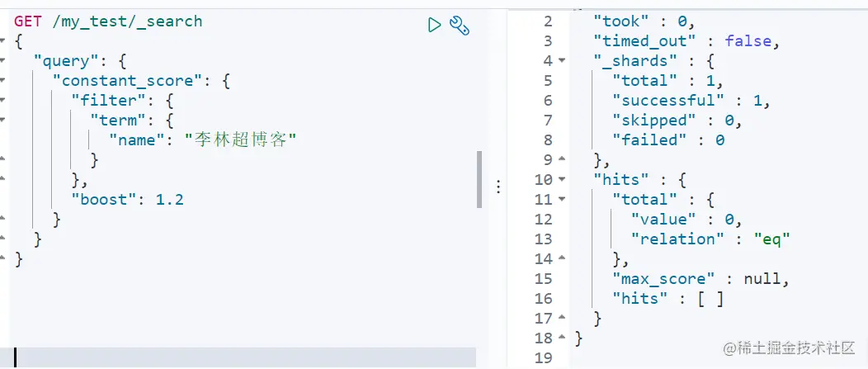Click the "failed" key in response
The height and width of the screenshot is (369, 868).
point(649,140)
